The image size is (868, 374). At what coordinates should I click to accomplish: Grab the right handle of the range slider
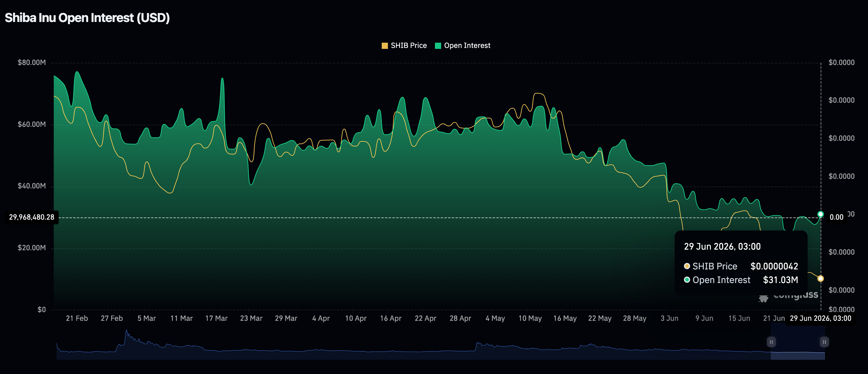coord(824,342)
